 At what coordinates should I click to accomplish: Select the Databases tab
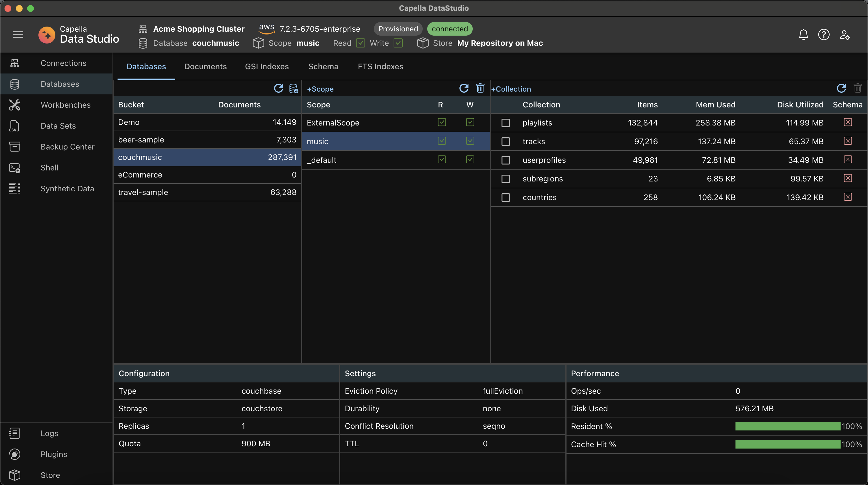click(x=146, y=66)
